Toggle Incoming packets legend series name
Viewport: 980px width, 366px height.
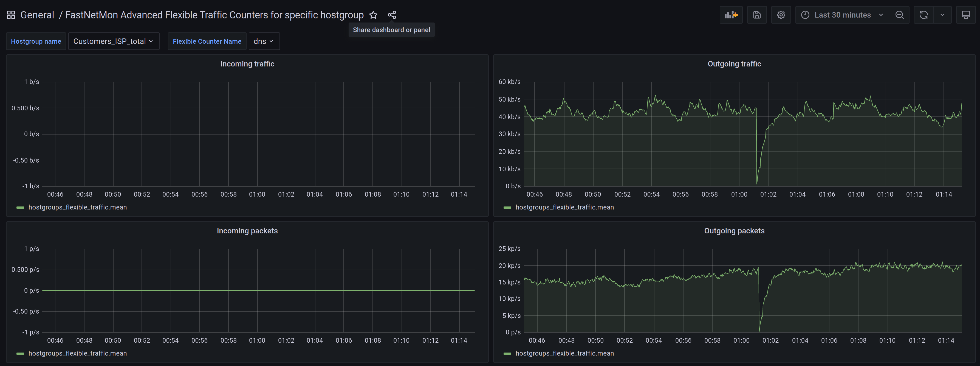(77, 353)
